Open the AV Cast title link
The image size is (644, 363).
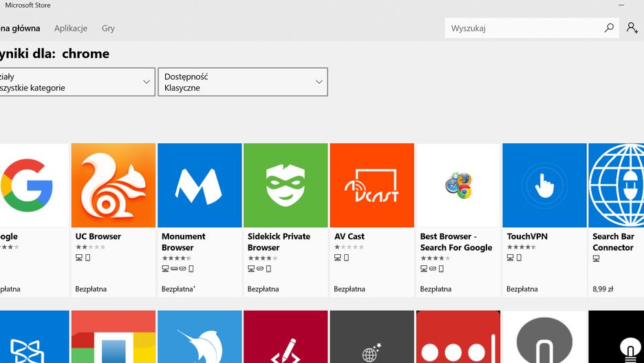pyautogui.click(x=349, y=236)
